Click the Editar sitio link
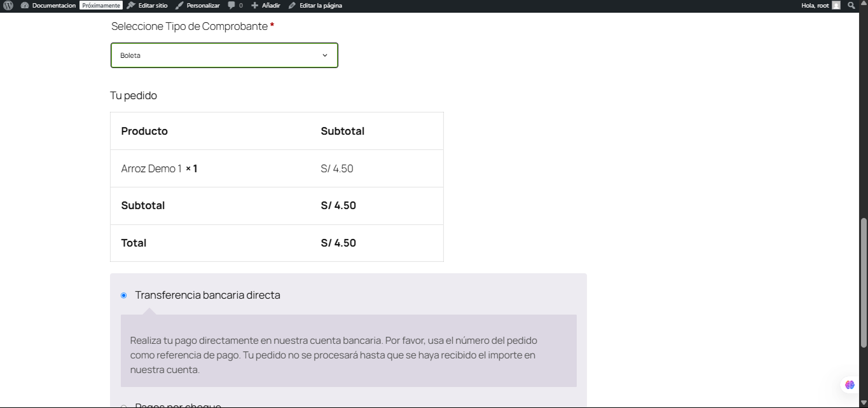The height and width of the screenshot is (408, 868). click(x=153, y=5)
